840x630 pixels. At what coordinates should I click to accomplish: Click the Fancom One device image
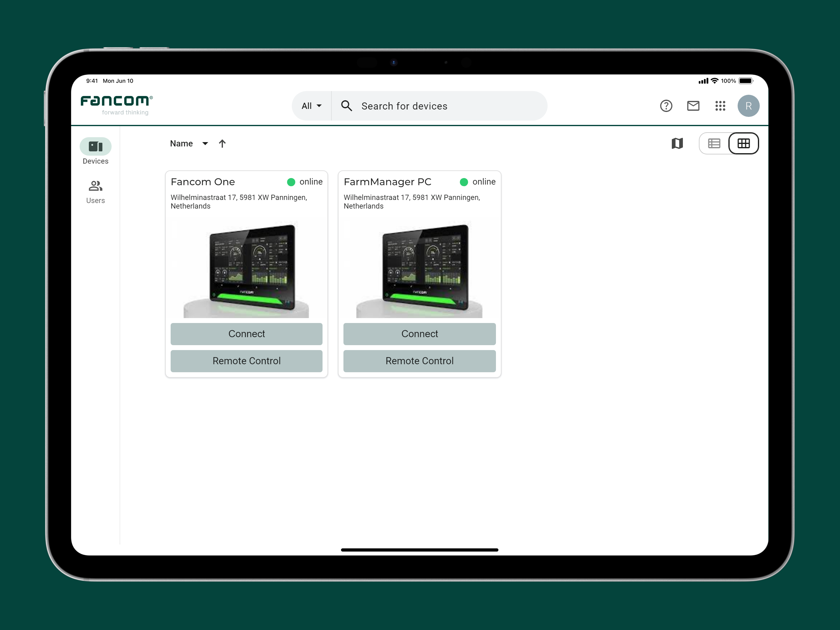[x=247, y=268]
